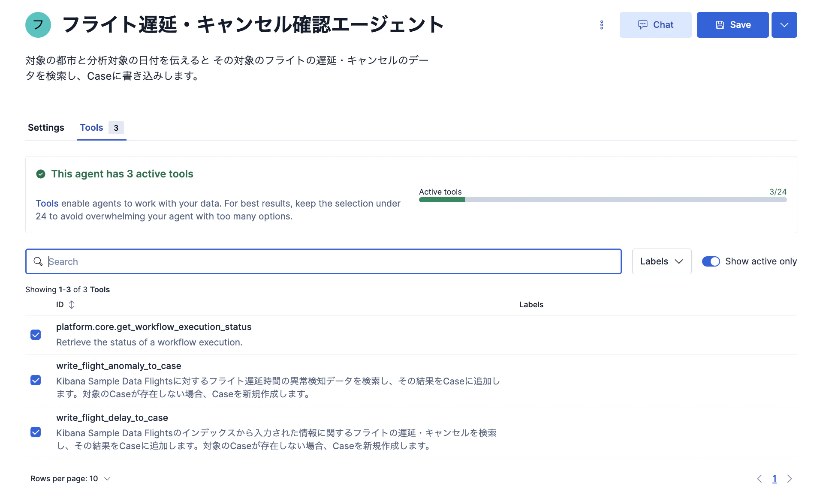The width and height of the screenshot is (814, 504).
Task: Click write_flight_anomaly_to_case tool name
Action: pyautogui.click(x=118, y=366)
